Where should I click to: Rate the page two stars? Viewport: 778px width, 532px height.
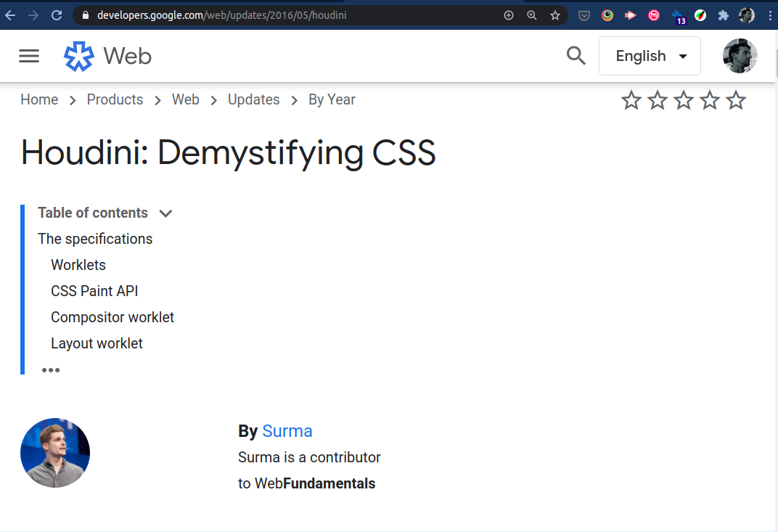tap(658, 100)
